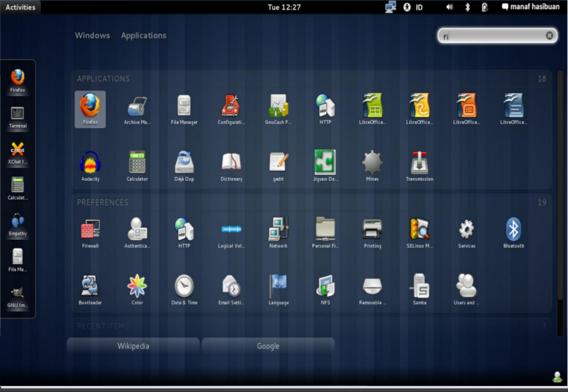Clear the search field text

pos(549,35)
